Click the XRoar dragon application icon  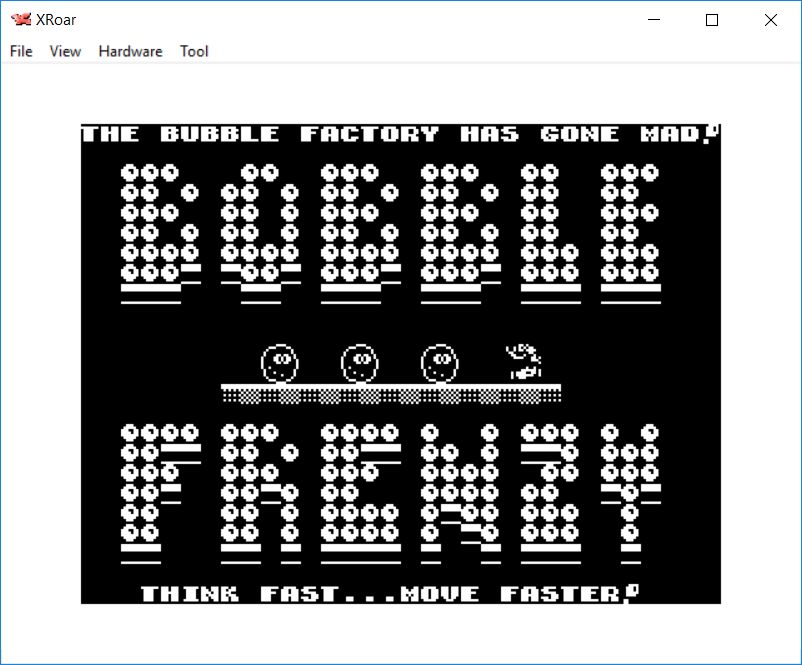21,19
